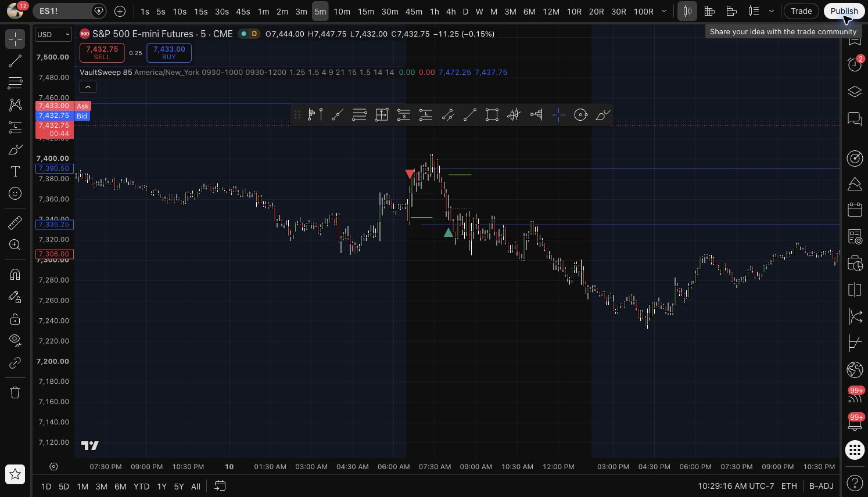Click the Publish button
The width and height of the screenshot is (868, 497).
pyautogui.click(x=844, y=11)
